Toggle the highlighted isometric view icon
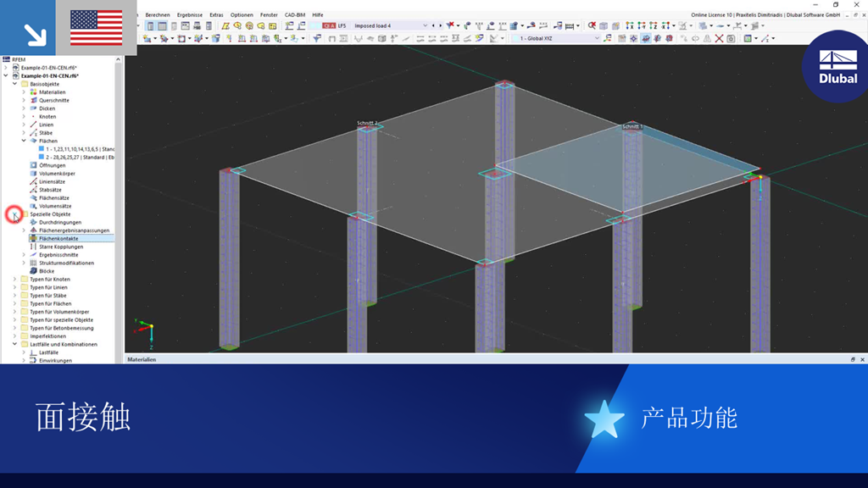Viewport: 868px width, 488px height. [x=645, y=38]
